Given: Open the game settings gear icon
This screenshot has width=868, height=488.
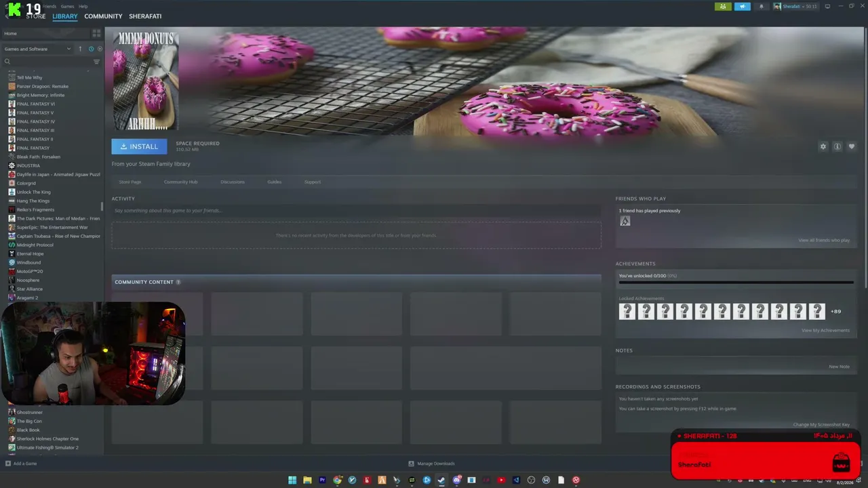Looking at the screenshot, I should [823, 146].
